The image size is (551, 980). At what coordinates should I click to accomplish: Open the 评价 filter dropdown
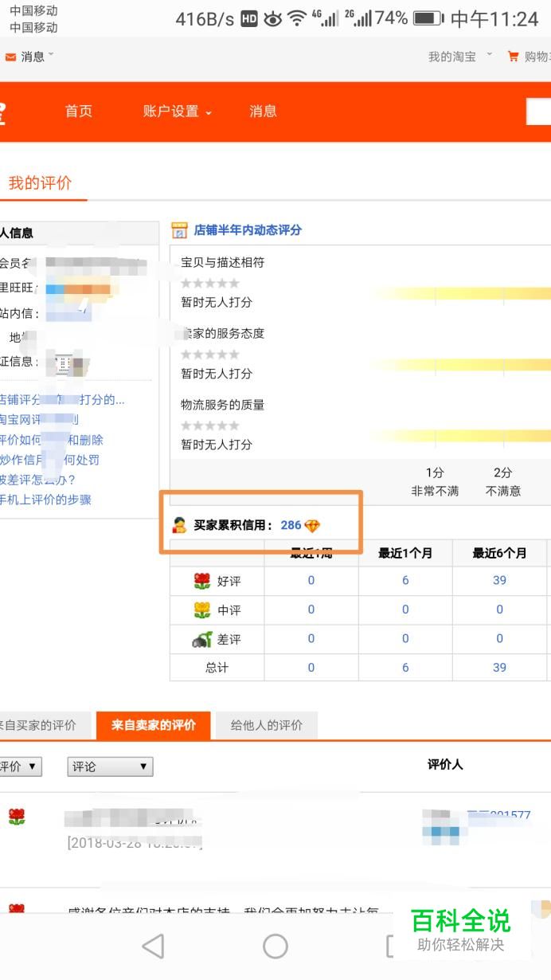tap(20, 766)
